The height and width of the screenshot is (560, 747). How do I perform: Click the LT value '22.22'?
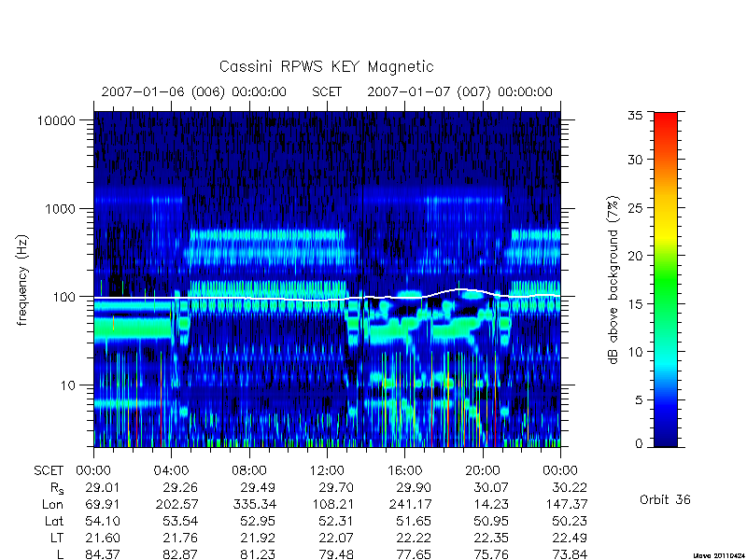414,539
